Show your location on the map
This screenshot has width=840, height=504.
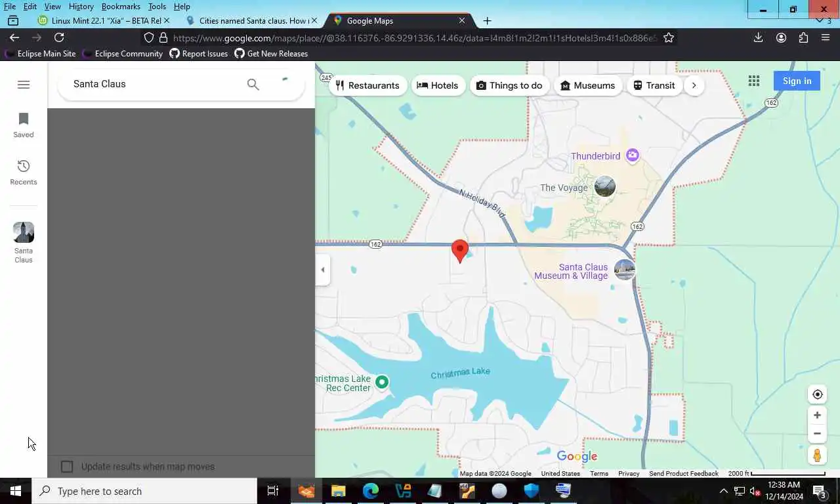click(x=817, y=394)
